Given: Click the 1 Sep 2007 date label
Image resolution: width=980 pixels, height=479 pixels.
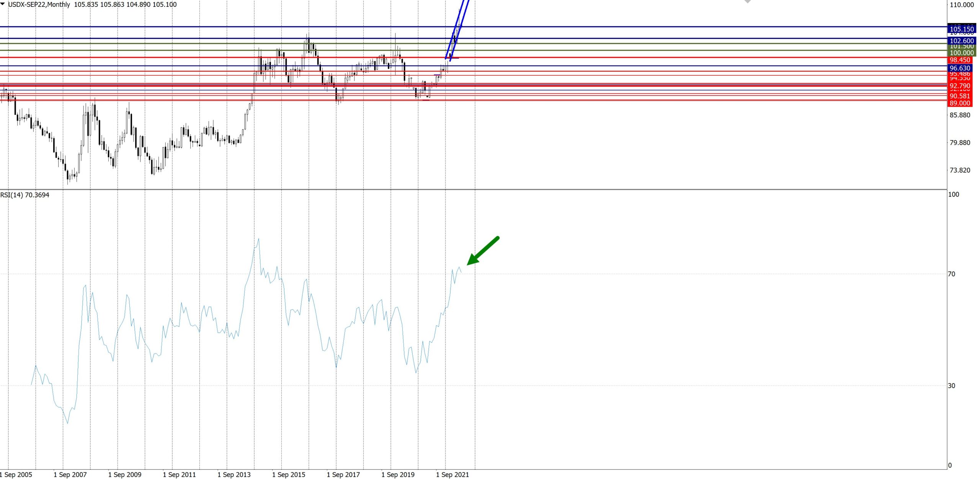Looking at the screenshot, I should [70, 475].
